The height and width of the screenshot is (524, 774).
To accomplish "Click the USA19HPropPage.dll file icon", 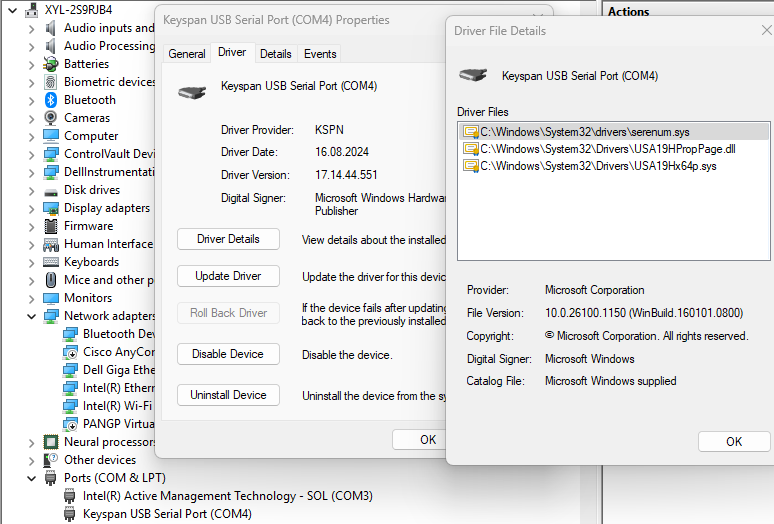I will click(x=471, y=149).
